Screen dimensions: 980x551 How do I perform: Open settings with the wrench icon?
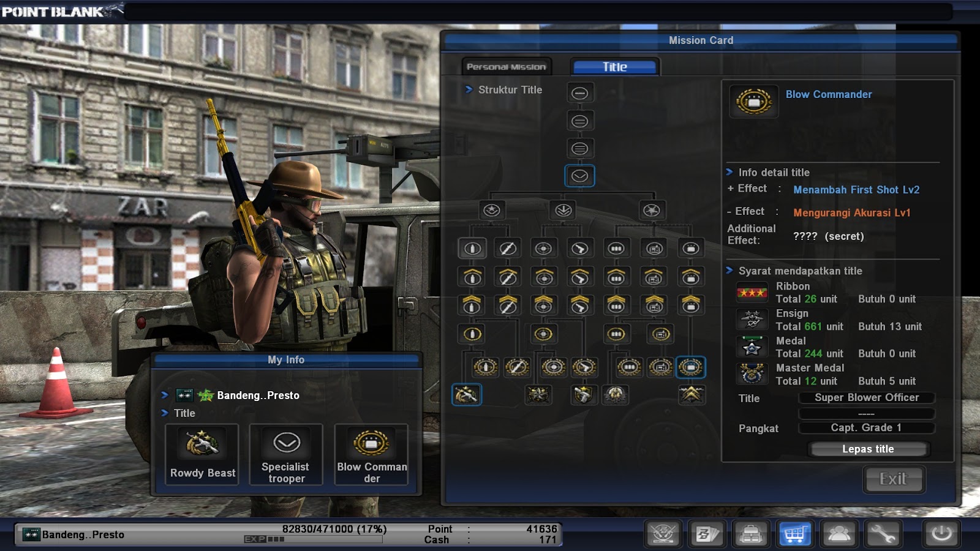[x=882, y=534]
